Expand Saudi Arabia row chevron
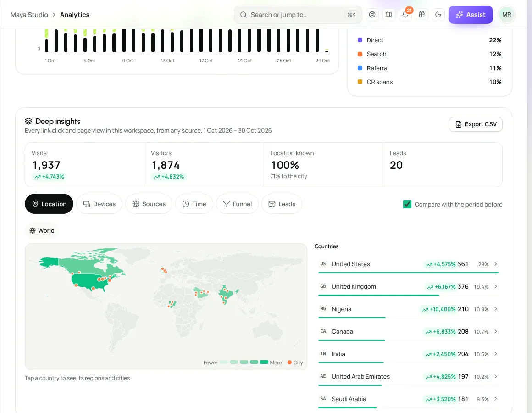This screenshot has height=413, width=532. tap(496, 399)
